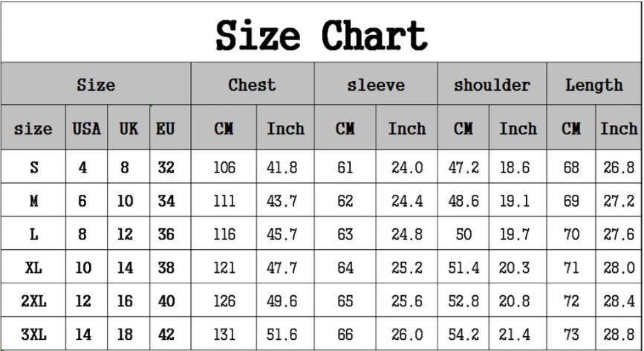
Task: Click shoulder CM value 47.2
Action: tap(464, 168)
